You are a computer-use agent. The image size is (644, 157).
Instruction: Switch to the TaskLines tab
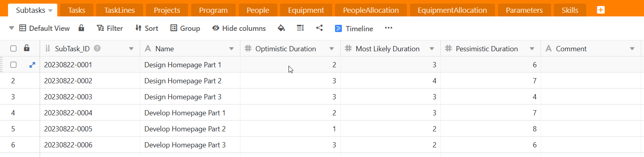click(x=119, y=10)
